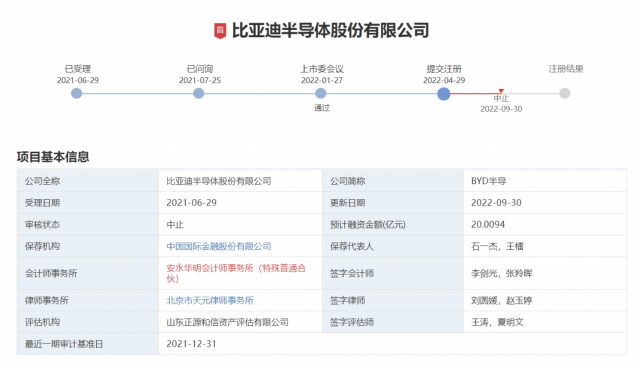Click the 公司全称 value cell
640x368 pixels.
(x=240, y=181)
